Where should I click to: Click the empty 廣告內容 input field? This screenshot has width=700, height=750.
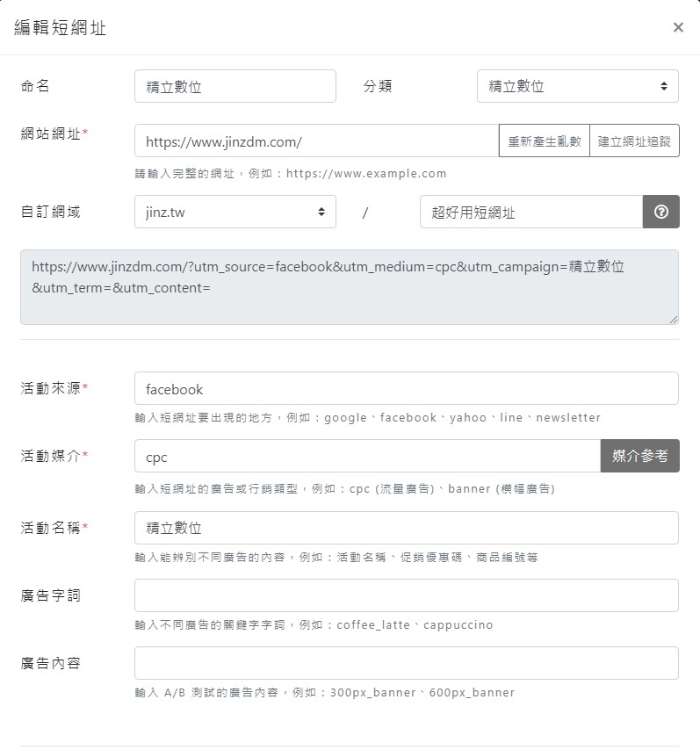pos(407,663)
